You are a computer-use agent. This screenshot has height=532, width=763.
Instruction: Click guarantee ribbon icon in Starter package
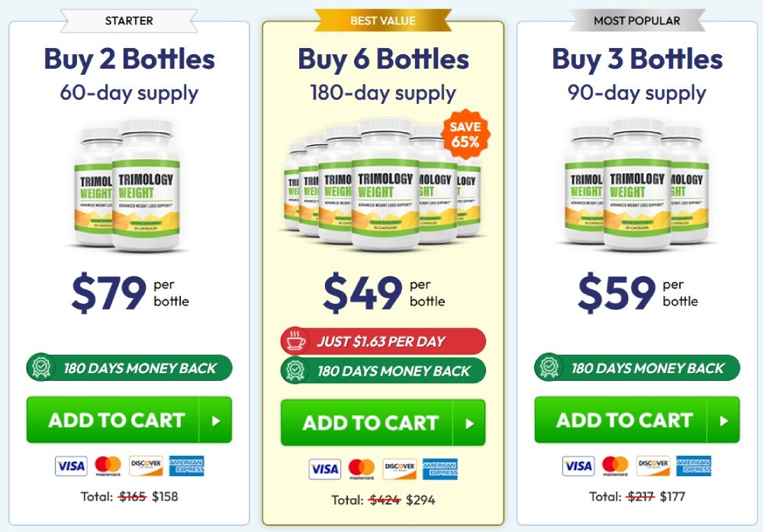pos(40,367)
